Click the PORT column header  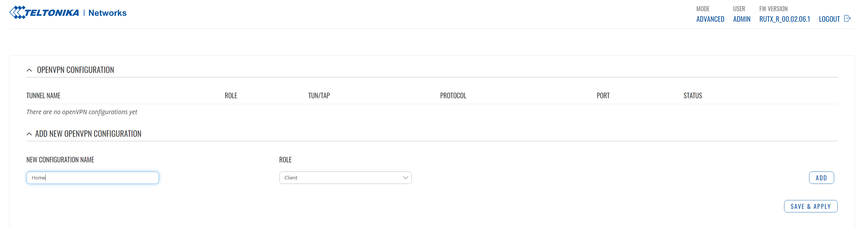pyautogui.click(x=603, y=96)
